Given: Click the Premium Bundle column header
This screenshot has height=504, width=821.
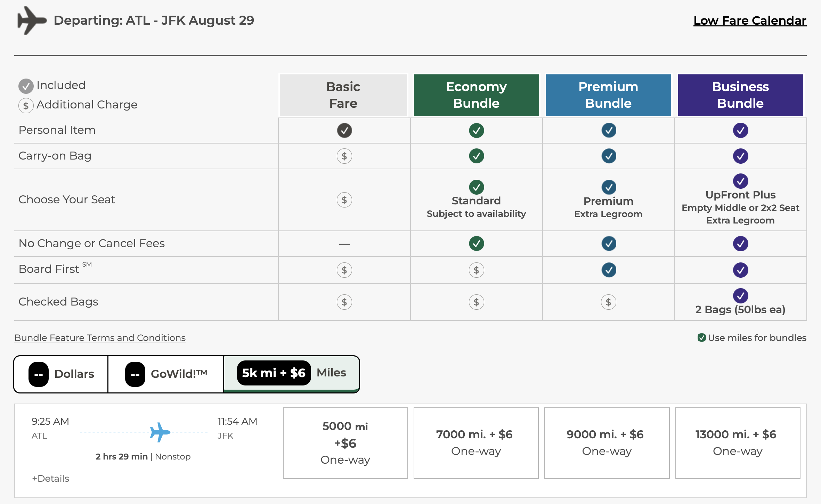Looking at the screenshot, I should pos(609,95).
